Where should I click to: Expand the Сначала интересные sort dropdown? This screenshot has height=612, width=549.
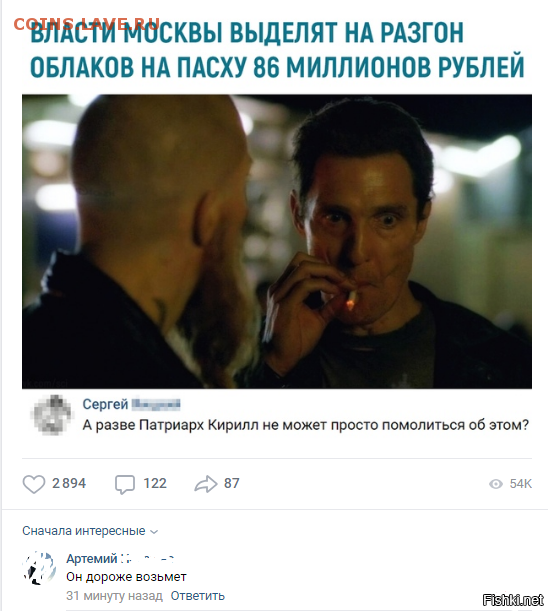click(90, 531)
